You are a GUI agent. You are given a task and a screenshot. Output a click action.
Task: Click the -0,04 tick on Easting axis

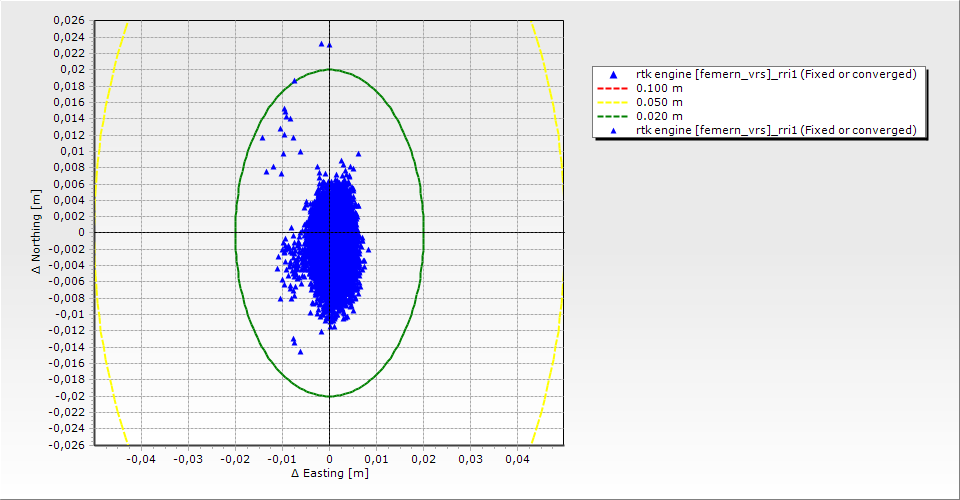click(141, 459)
